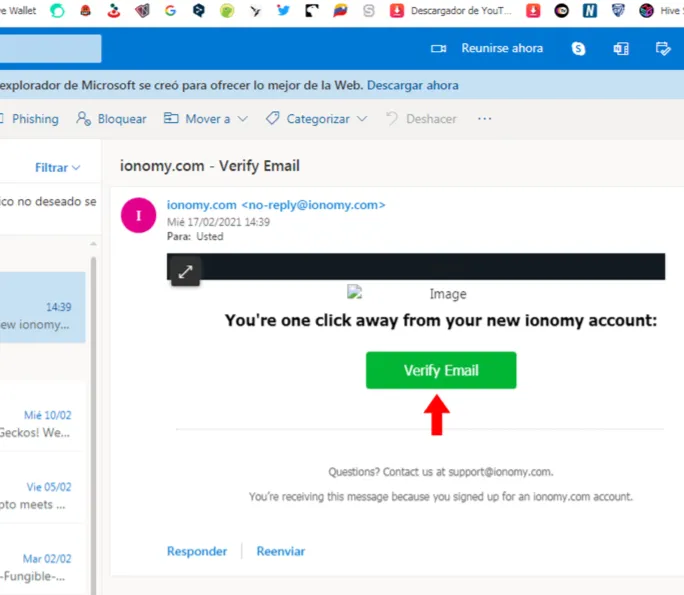Expand the Mover a dropdown arrow
The width and height of the screenshot is (684, 595).
pyautogui.click(x=243, y=119)
